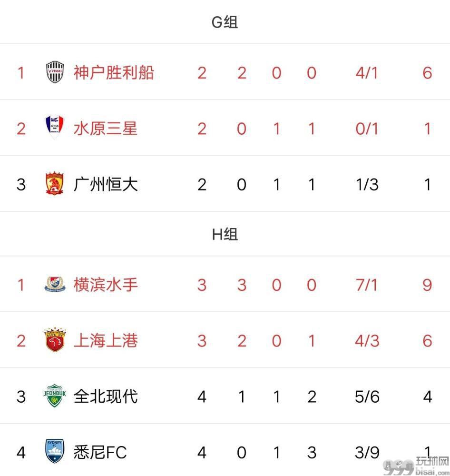450x476 pixels.
Task: Tap the Vissel Kobe club crest
Action: point(55,72)
